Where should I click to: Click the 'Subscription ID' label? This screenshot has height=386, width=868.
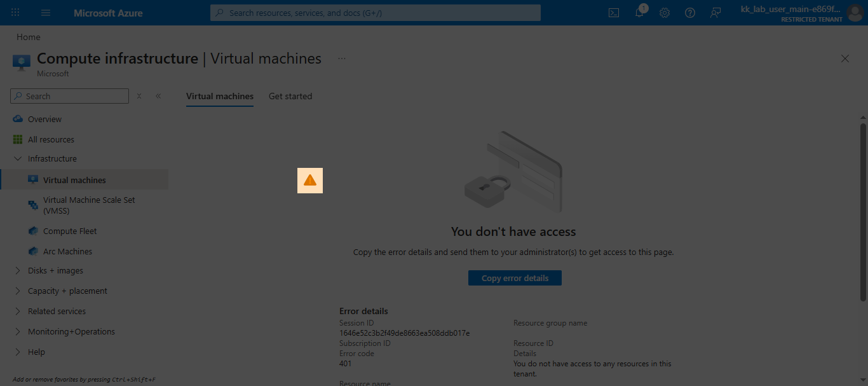[x=365, y=343]
